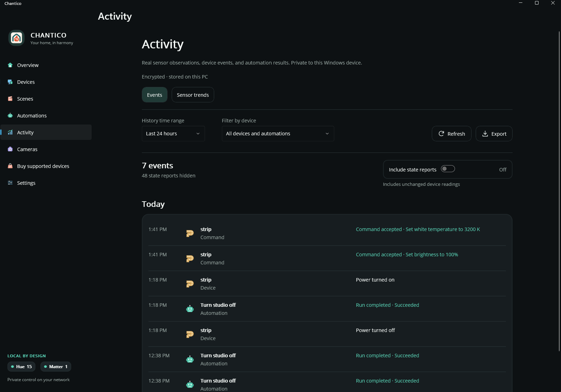Click 'Turn studio off' at 1:18 PM

(x=218, y=305)
